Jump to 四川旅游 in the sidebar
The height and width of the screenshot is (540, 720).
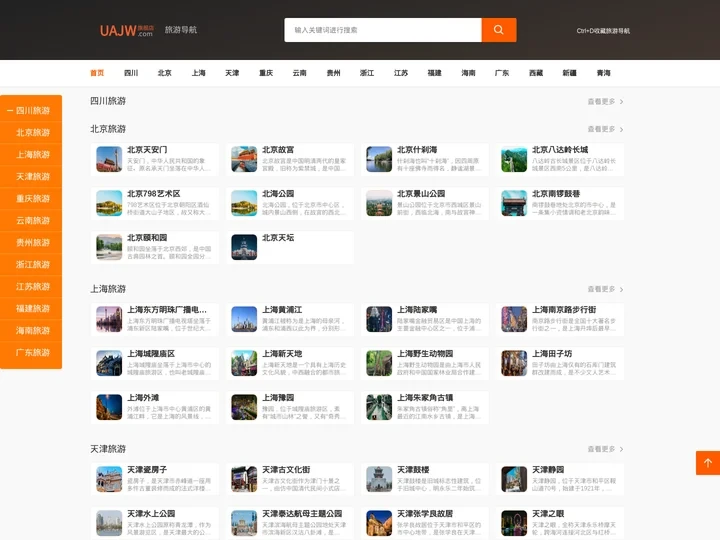point(31,111)
